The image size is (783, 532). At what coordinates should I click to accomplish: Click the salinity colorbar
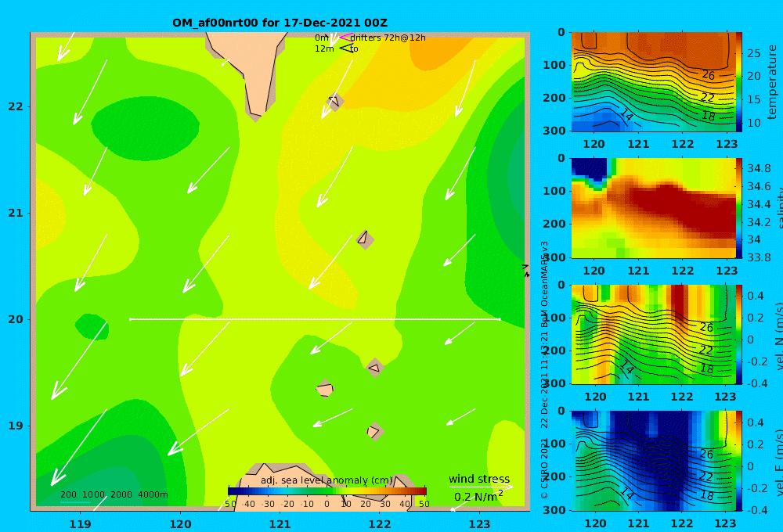coord(739,208)
